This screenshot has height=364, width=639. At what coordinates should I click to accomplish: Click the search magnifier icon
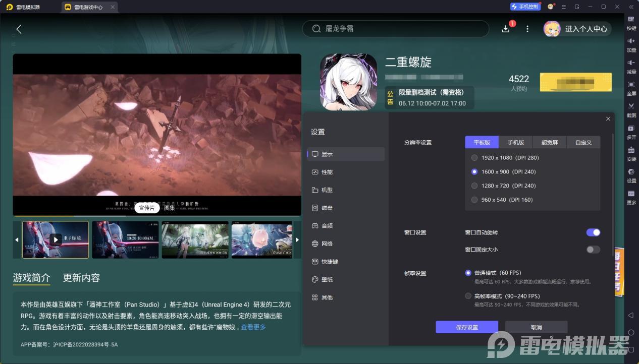pyautogui.click(x=316, y=29)
